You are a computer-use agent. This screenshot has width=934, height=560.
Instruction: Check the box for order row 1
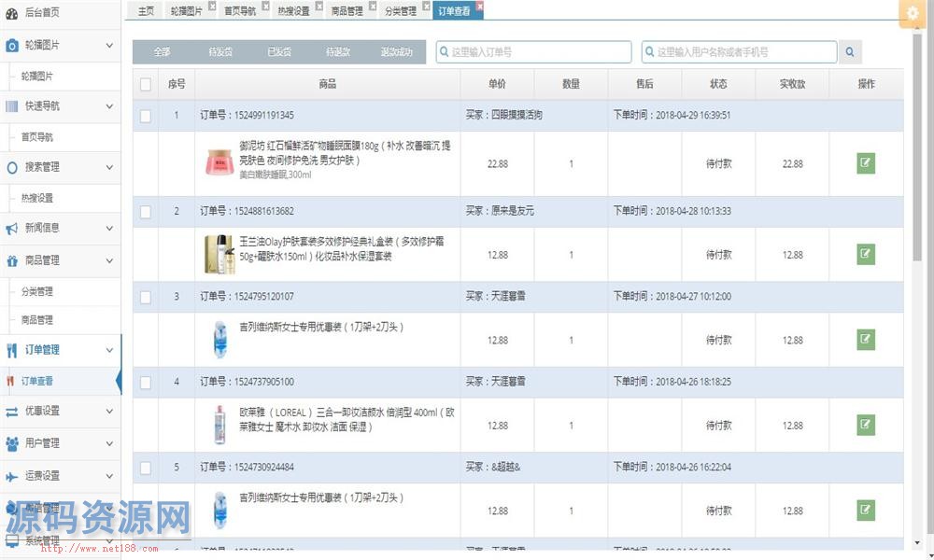tap(146, 116)
